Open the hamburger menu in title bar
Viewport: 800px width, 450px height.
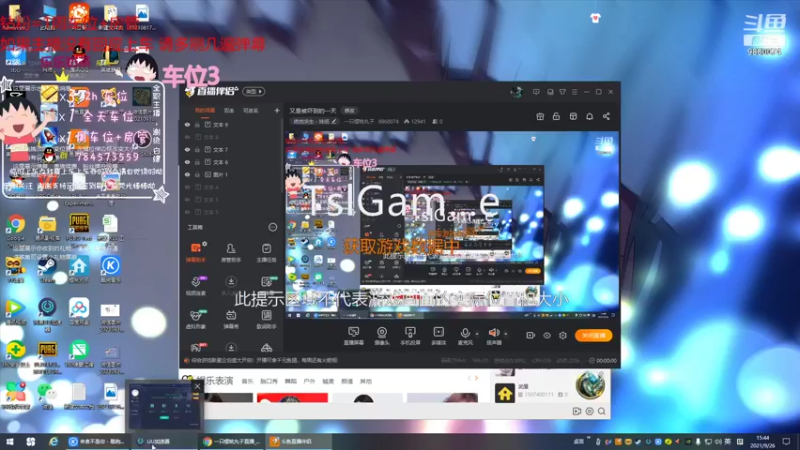574,92
